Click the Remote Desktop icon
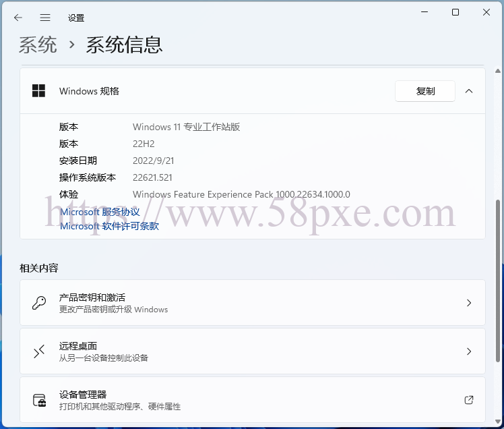The height and width of the screenshot is (429, 504). coord(39,351)
